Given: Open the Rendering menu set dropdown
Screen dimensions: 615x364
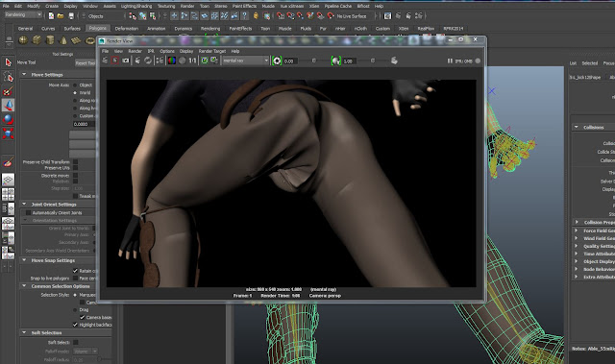Looking at the screenshot, I should click(x=23, y=15).
